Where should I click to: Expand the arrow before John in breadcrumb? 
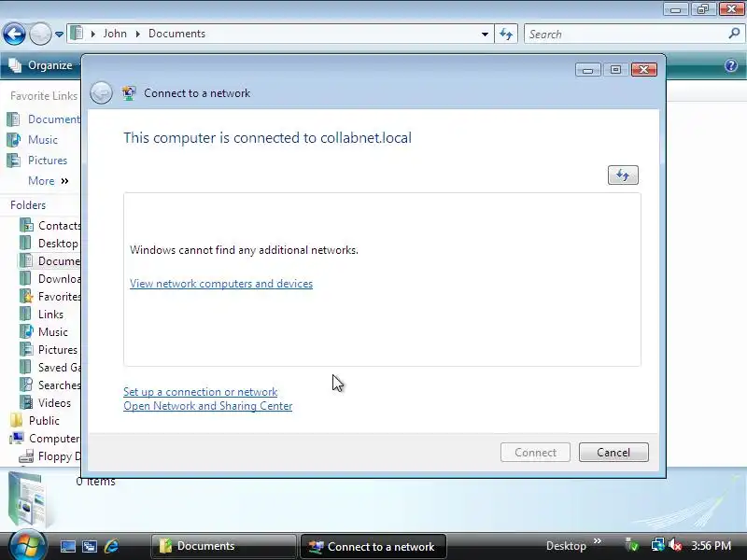point(92,35)
